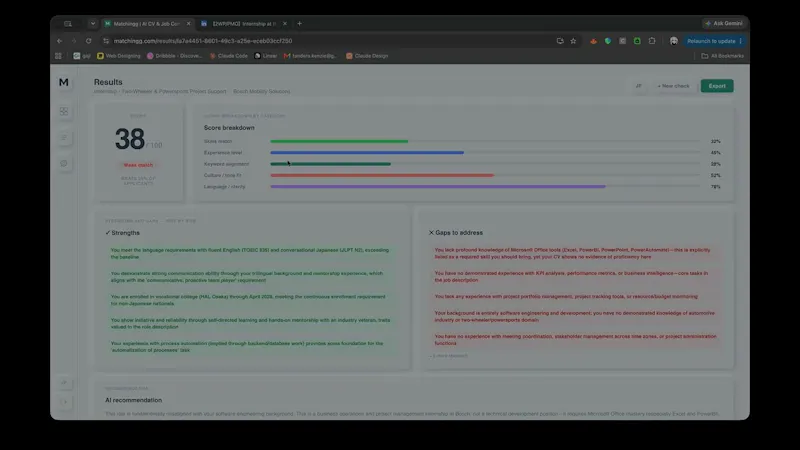The image size is (800, 450).
Task: Click the Ask Gemini button
Action: (724, 23)
